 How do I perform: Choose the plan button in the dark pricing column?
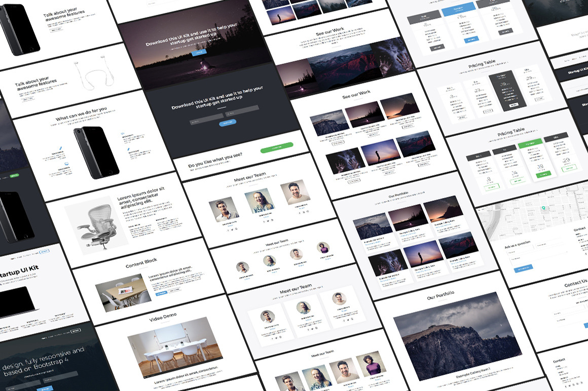point(514,105)
